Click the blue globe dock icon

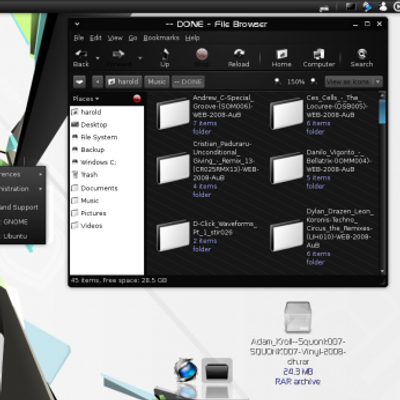point(186,370)
